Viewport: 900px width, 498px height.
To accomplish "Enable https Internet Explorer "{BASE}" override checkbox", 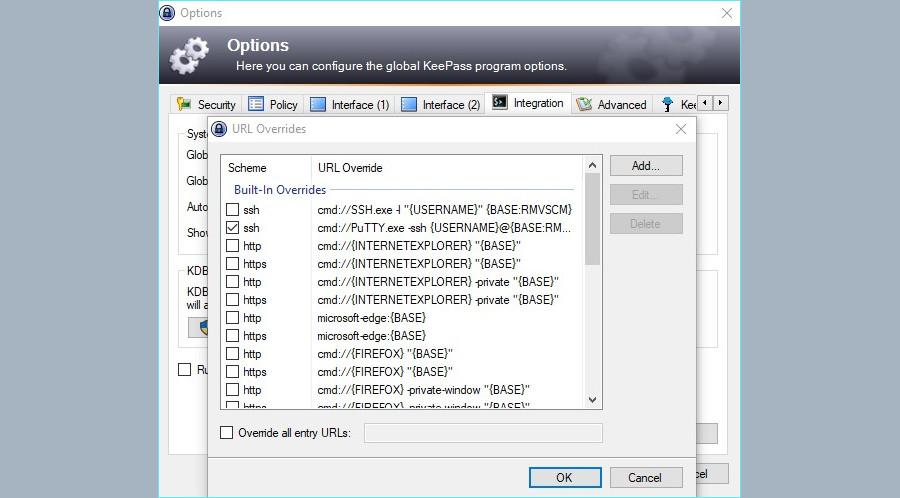I will click(x=232, y=263).
